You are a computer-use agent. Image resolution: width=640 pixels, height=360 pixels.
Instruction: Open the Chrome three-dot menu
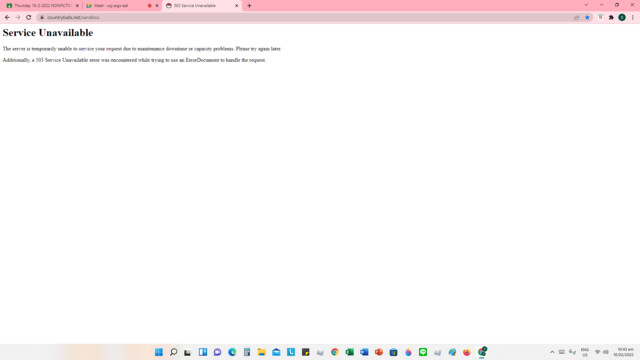(x=633, y=18)
